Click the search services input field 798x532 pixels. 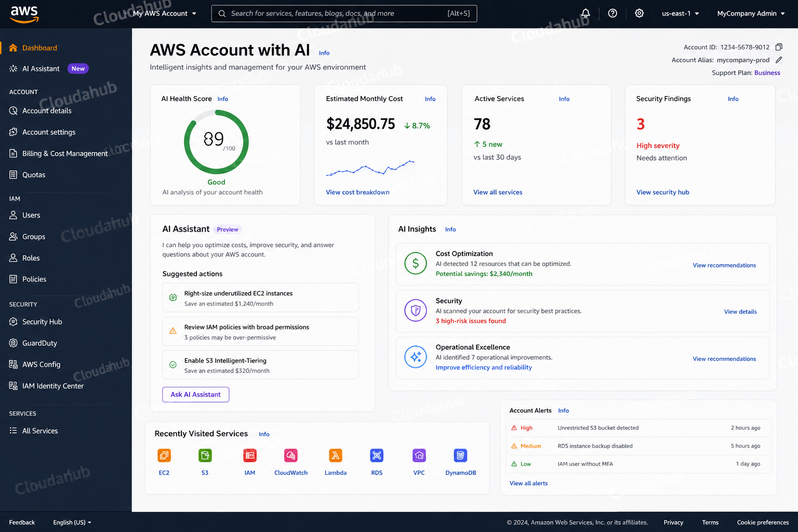click(x=344, y=14)
